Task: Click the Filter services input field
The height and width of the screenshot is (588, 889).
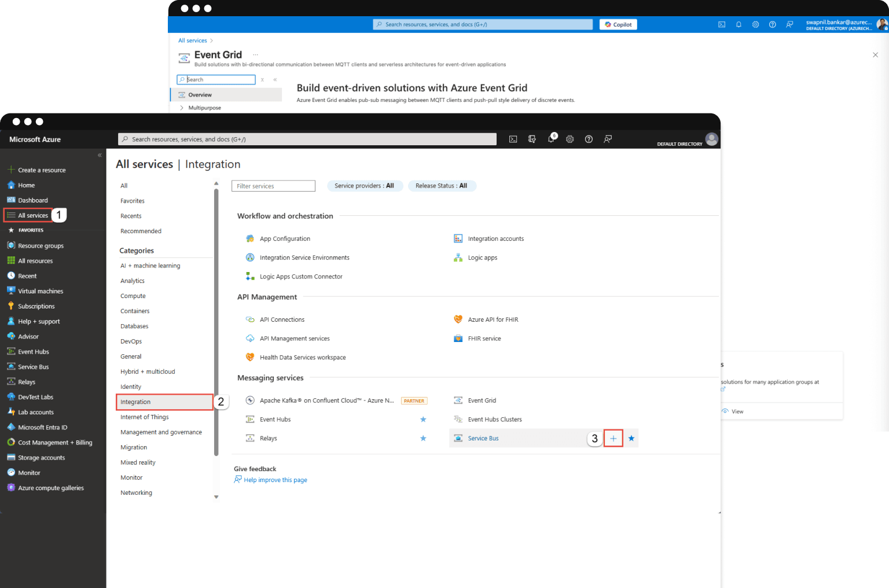Action: [273, 186]
